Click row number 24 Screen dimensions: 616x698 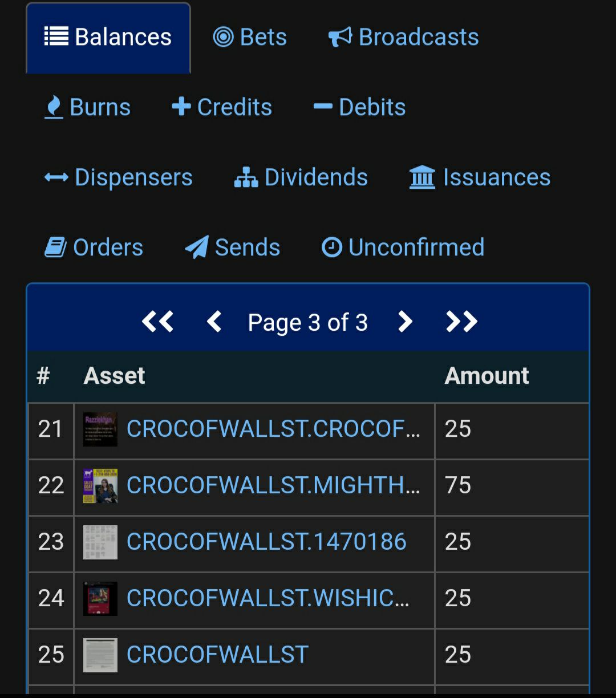[x=51, y=598]
